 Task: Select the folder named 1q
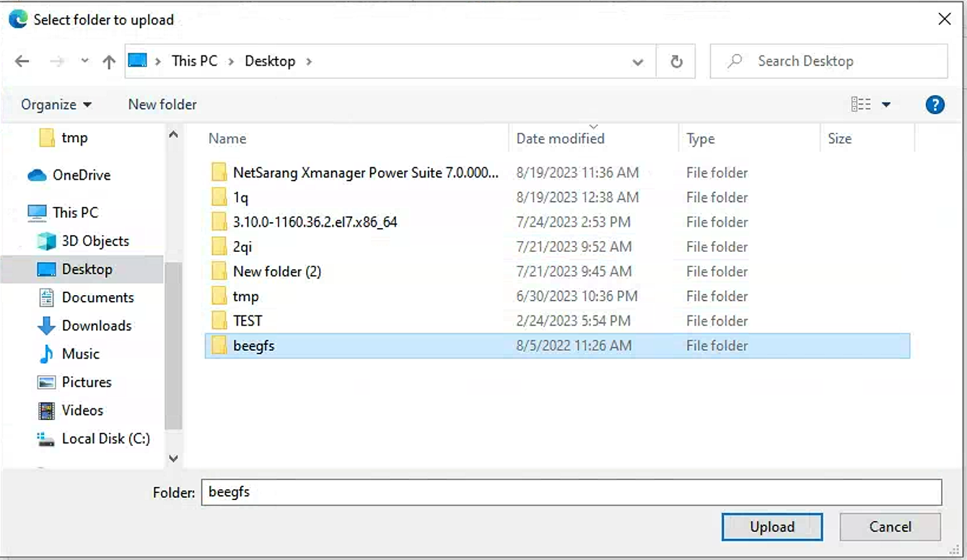(x=240, y=197)
